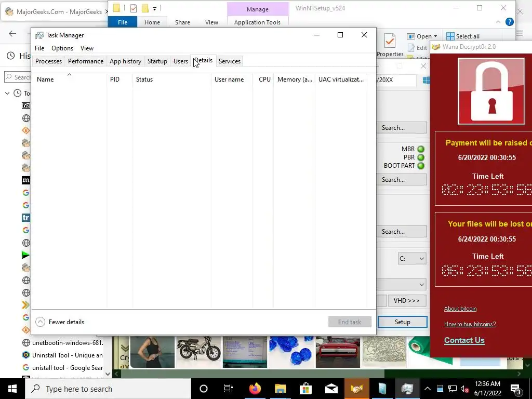Sort by the CPU column
The image size is (532, 399).
[263, 79]
